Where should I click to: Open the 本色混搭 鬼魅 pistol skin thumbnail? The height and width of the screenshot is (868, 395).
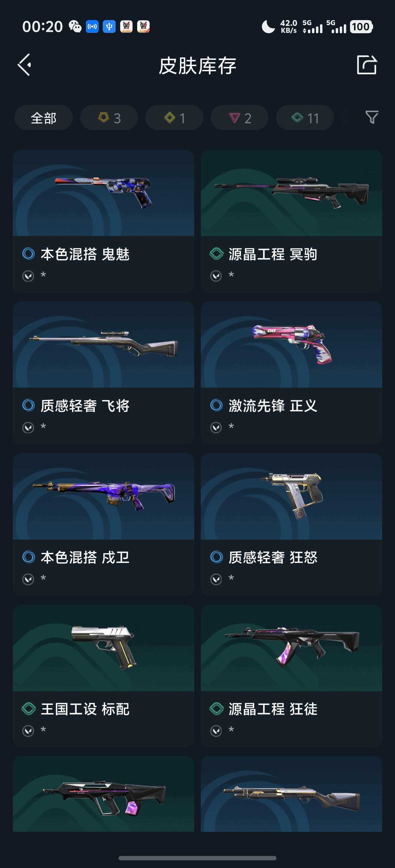[104, 193]
